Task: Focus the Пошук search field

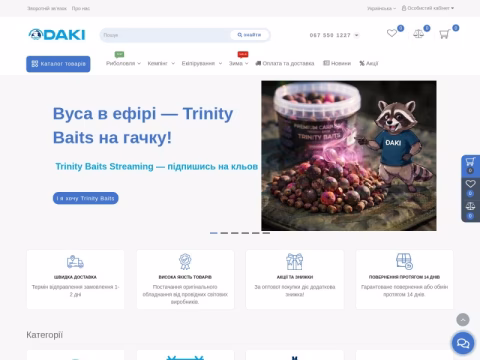Action: coord(165,35)
